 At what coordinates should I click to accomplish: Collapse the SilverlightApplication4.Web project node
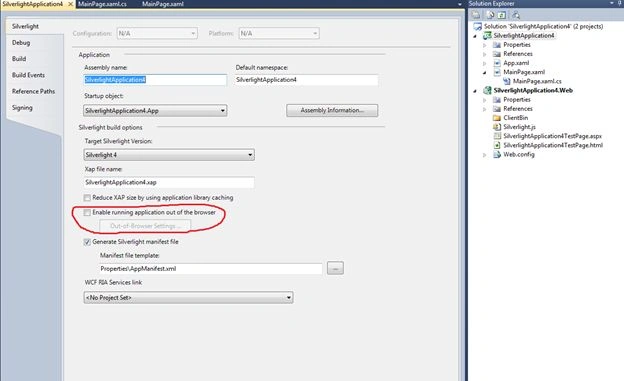tap(475, 91)
